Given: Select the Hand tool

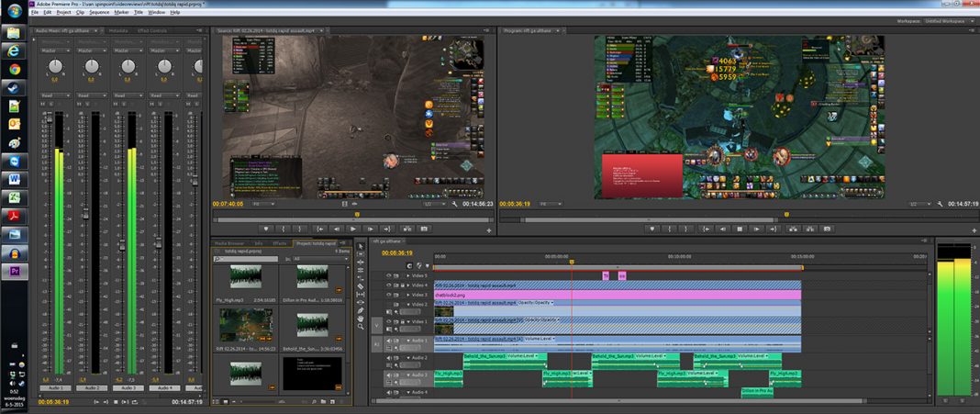Looking at the screenshot, I should [x=361, y=319].
